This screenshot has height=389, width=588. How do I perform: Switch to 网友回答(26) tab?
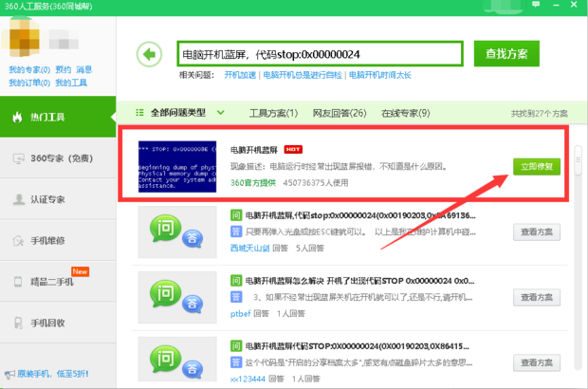[340, 113]
